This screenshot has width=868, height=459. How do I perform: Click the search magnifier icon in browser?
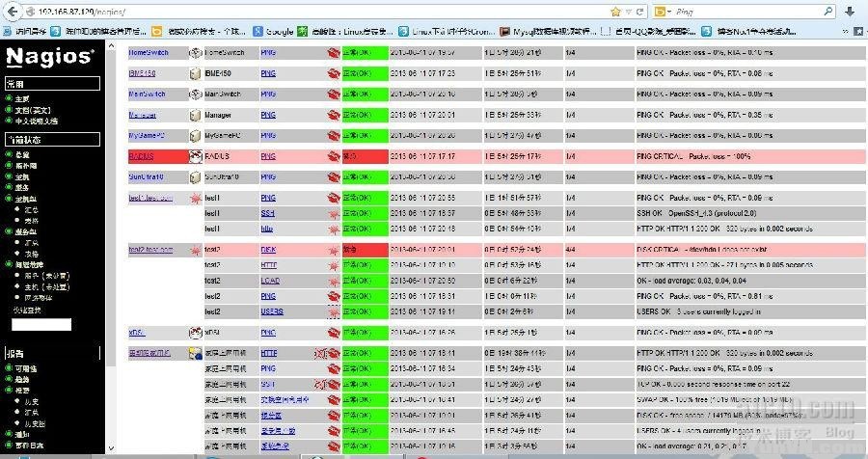click(828, 12)
